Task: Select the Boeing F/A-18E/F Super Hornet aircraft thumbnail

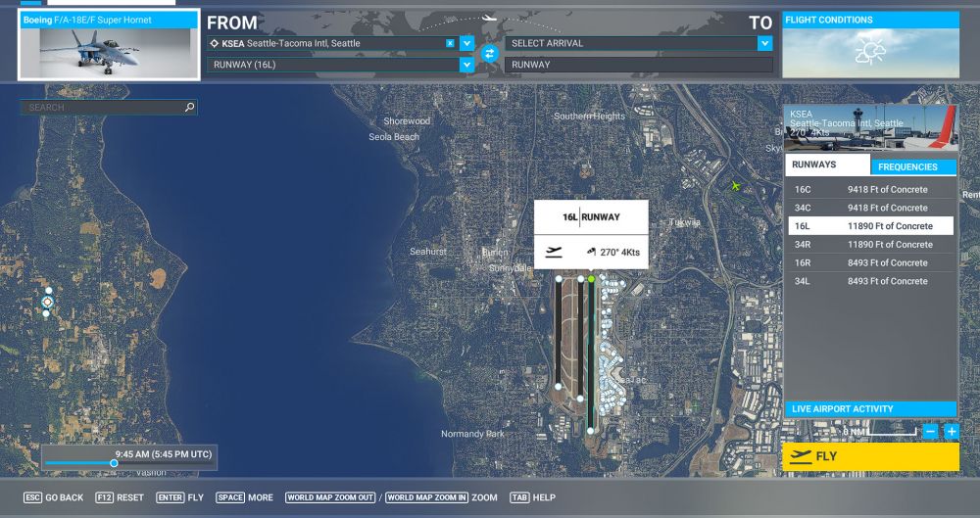Action: point(110,45)
